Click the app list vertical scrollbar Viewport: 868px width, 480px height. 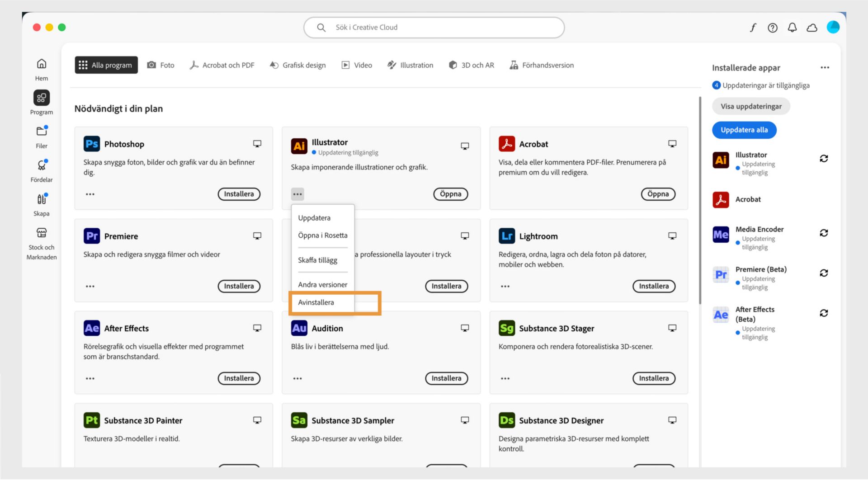click(x=700, y=200)
